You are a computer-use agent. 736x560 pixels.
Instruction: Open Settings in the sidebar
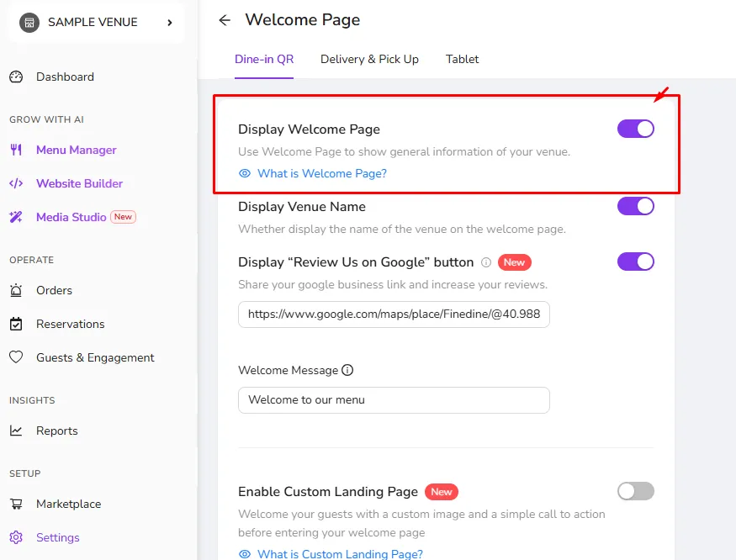click(x=58, y=537)
